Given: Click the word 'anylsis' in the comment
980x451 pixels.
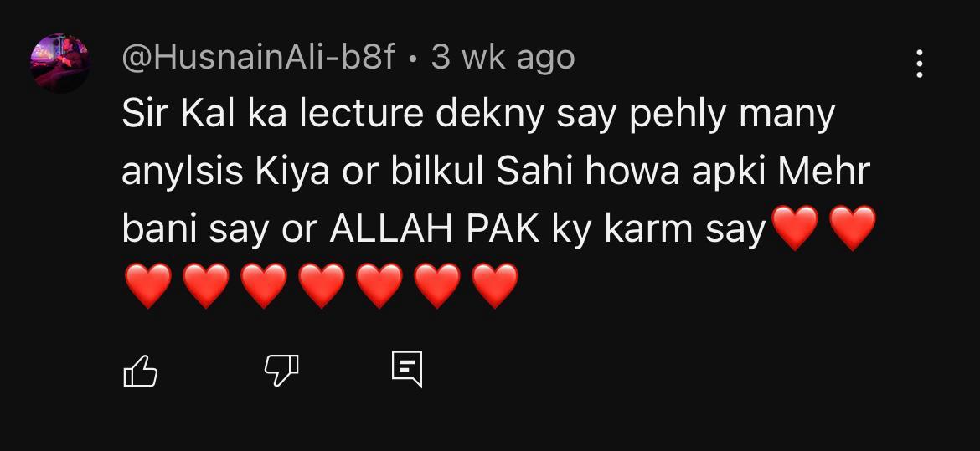Looking at the screenshot, I should point(183,172).
